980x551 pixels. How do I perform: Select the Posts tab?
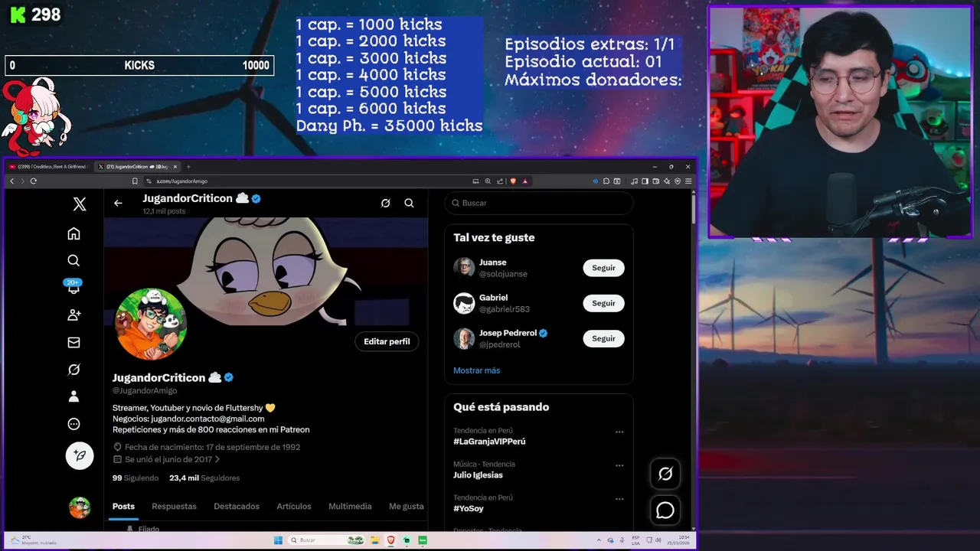coord(123,507)
